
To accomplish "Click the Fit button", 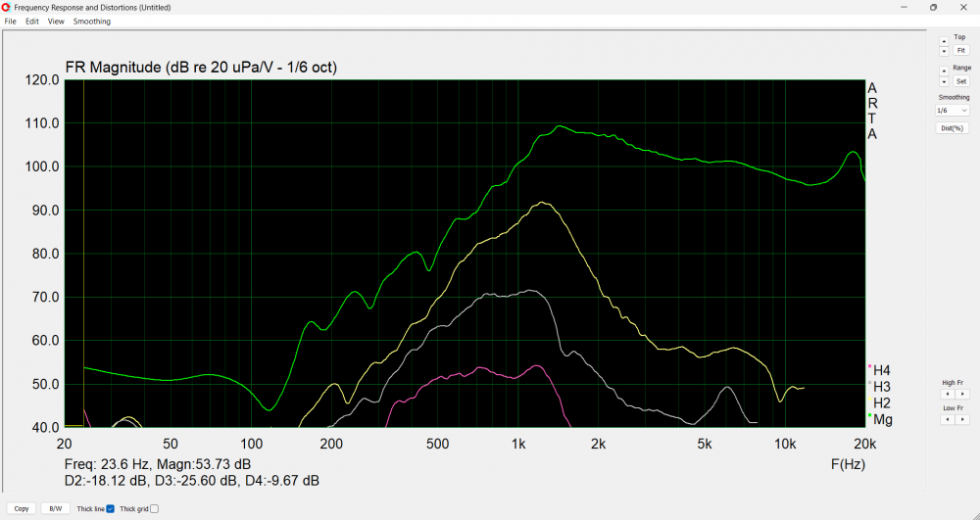I will coord(960,50).
